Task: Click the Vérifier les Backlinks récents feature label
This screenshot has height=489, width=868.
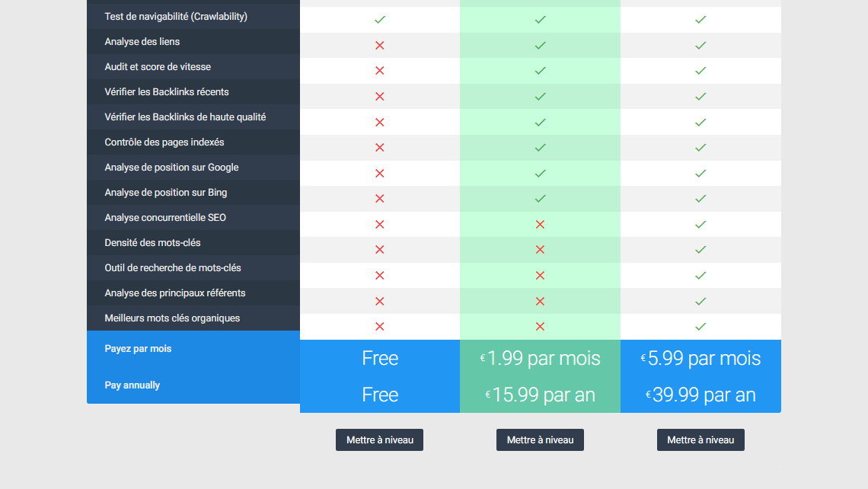Action: (167, 92)
